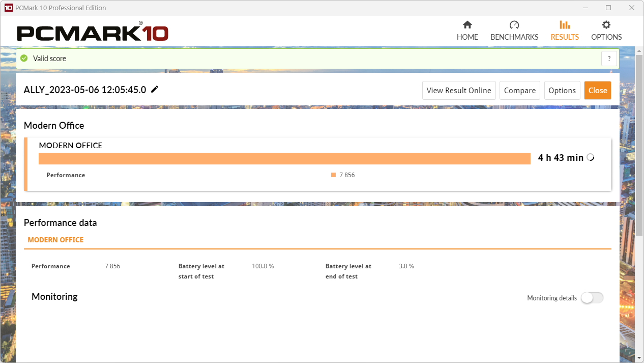Click the Monitoring heading
Viewport: 644px width, 363px height.
tap(54, 296)
